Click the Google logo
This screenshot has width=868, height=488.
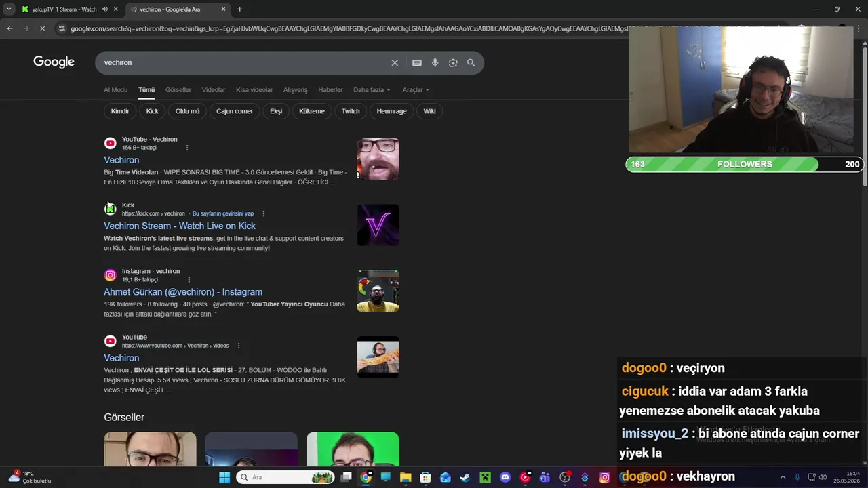[x=54, y=62]
